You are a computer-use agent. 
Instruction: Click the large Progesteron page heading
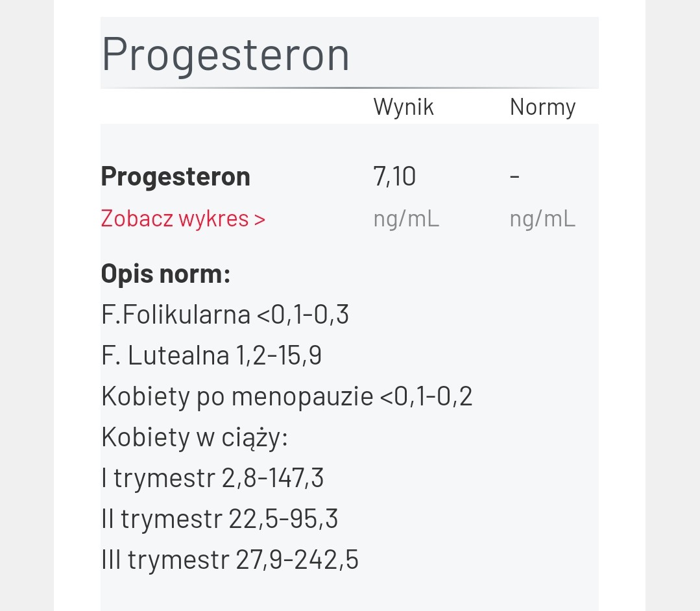226,54
